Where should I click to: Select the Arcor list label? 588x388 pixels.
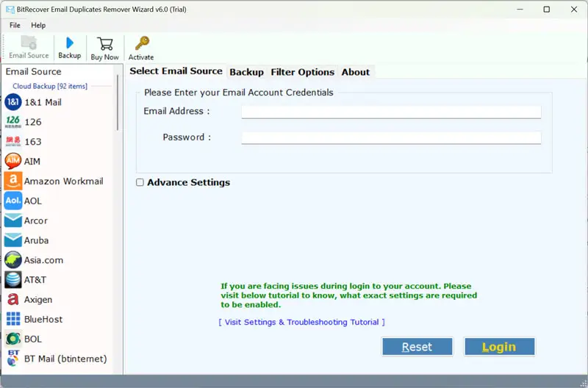click(x=35, y=220)
